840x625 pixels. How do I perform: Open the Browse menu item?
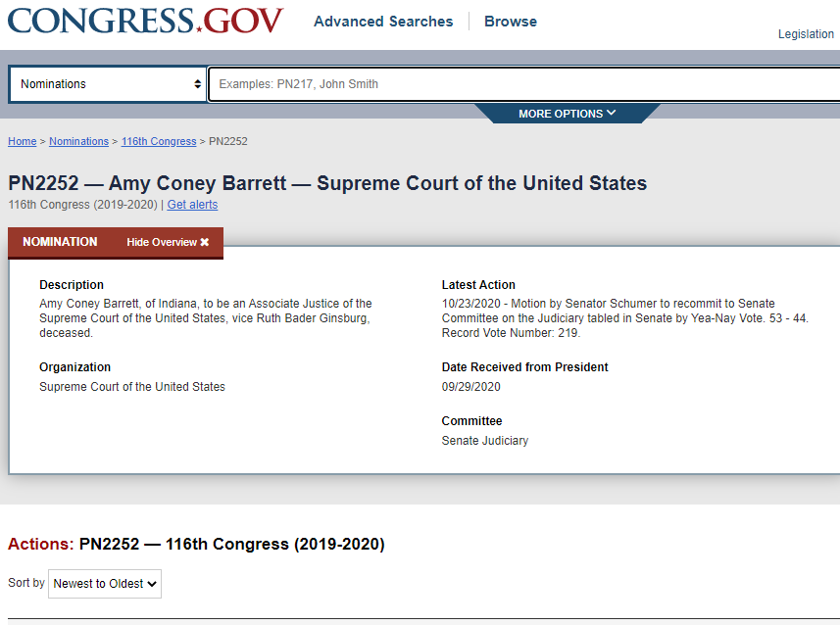click(x=511, y=22)
